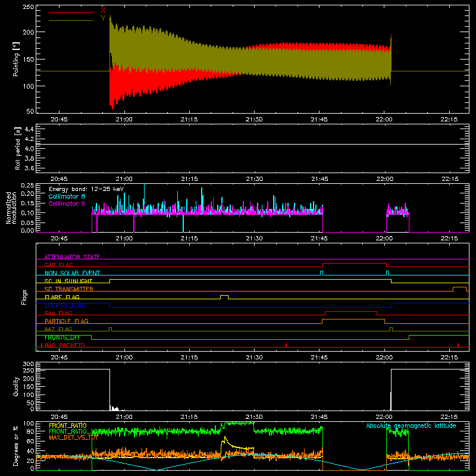Viewport: 476px width, 476px height.
Task: Click the orange MAX_DET_VS_TOT legend entry
Action: click(73, 437)
